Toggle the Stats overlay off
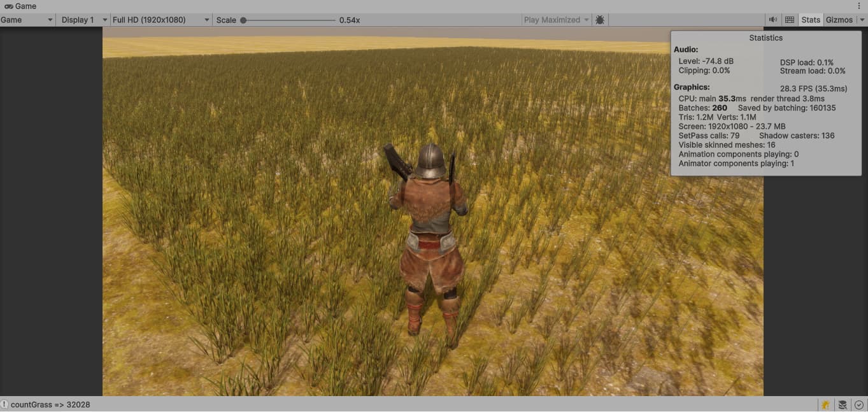 coord(810,20)
